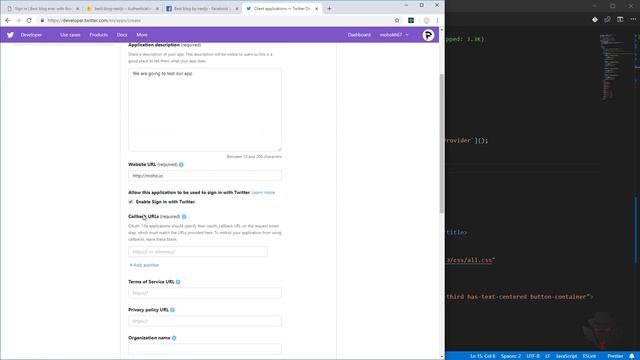640x360 pixels.
Task: Click the VS Code git diamond icon
Action: click(595, 19)
